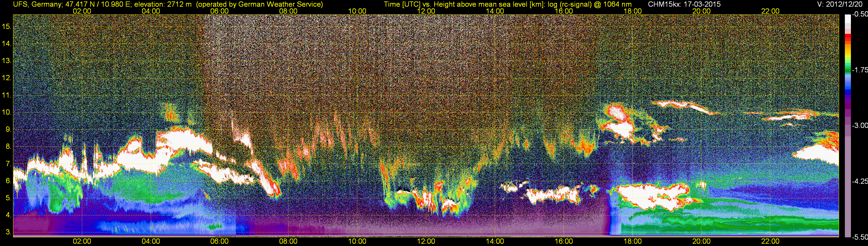868x246 pixels.
Task: Click 14:00 on the bottom time axis
Action: tap(495, 241)
